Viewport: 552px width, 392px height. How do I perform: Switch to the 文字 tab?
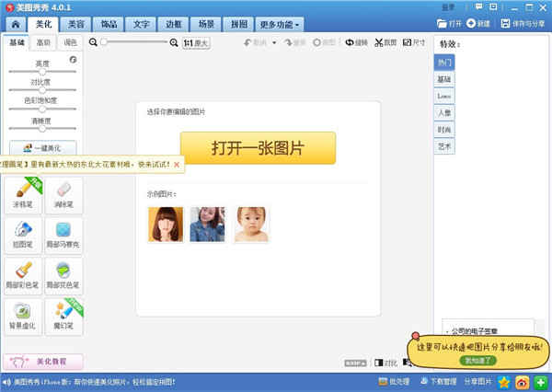141,24
